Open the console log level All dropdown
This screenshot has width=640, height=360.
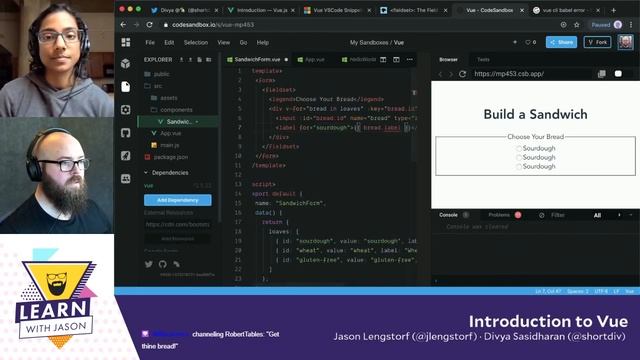tap(597, 215)
